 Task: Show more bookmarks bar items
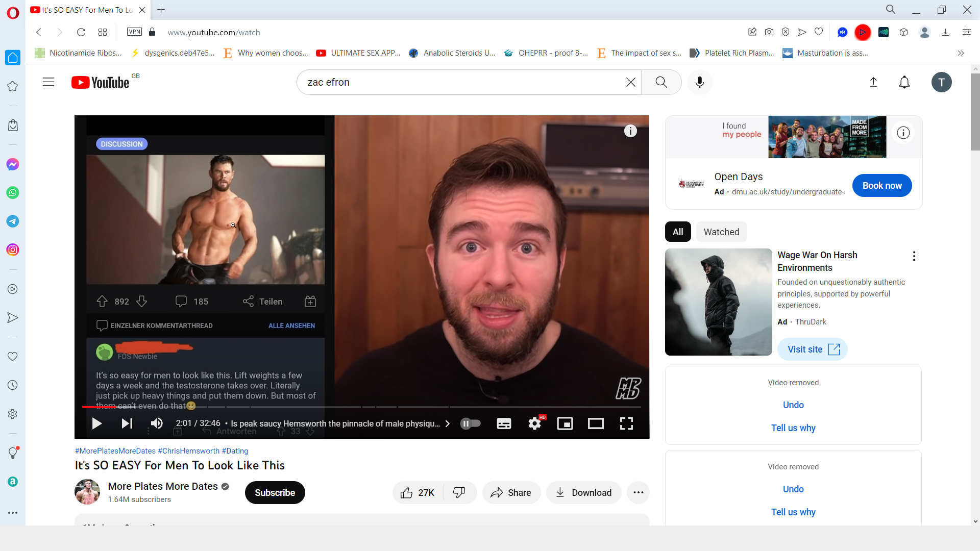961,53
